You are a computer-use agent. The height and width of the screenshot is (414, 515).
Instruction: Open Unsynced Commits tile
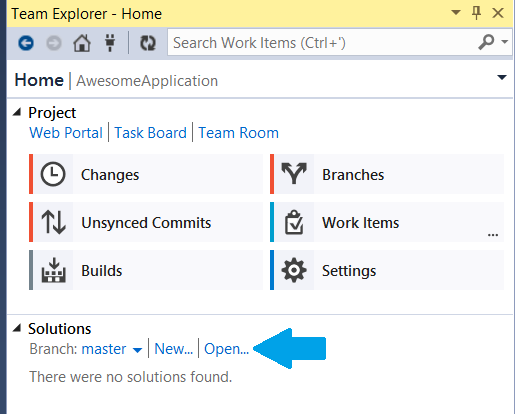[146, 222]
